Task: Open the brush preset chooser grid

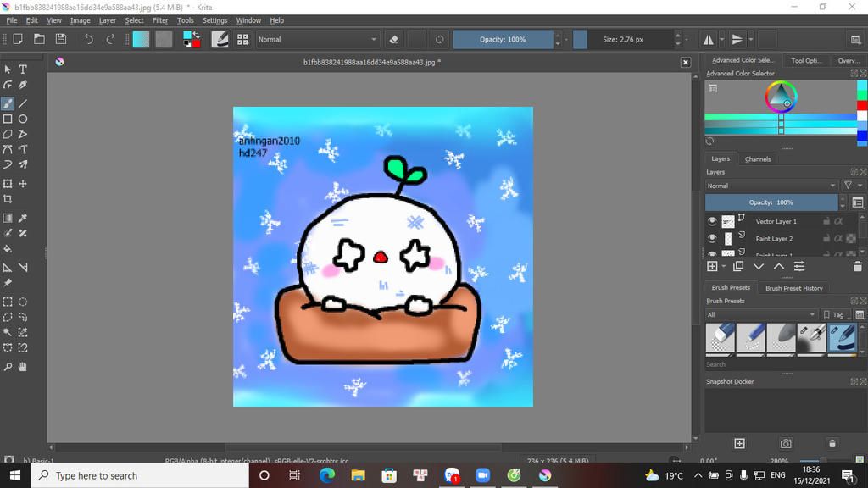Action: tap(242, 39)
